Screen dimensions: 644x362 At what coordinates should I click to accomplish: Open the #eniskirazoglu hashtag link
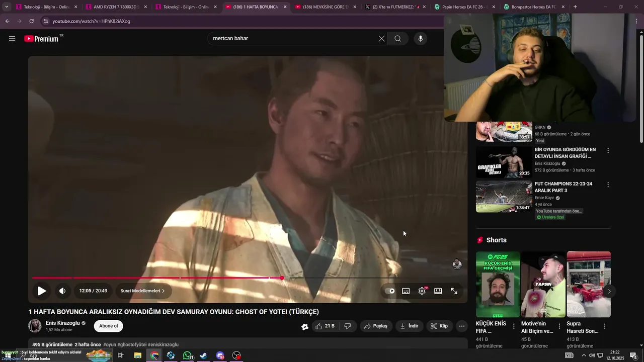point(163,344)
